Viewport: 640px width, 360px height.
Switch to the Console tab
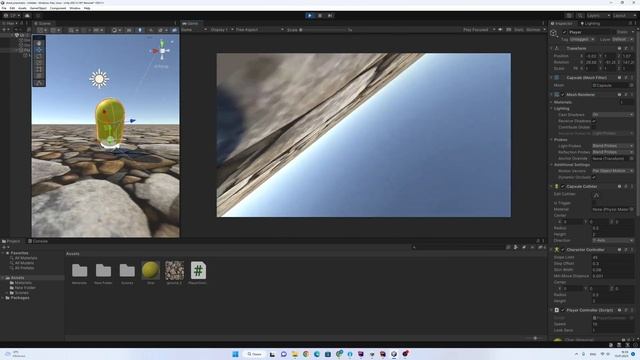pos(38,241)
